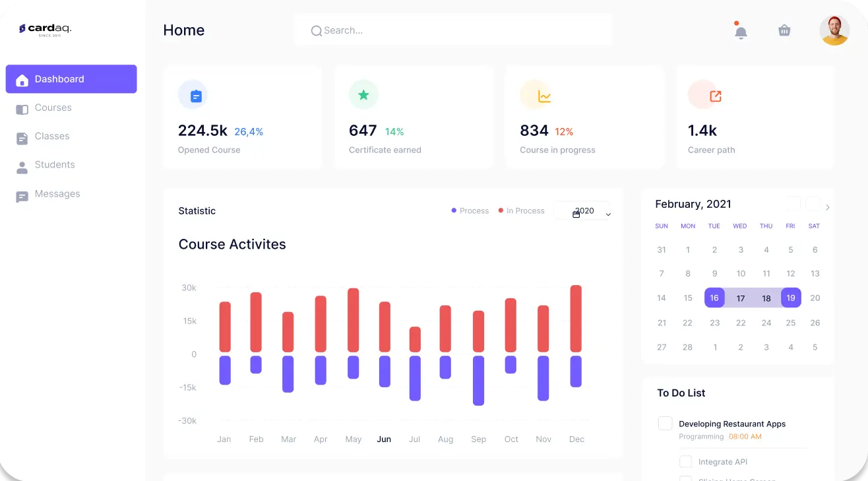This screenshot has width=868, height=481.
Task: Click the Opened Course clipboard icon
Action: [196, 96]
